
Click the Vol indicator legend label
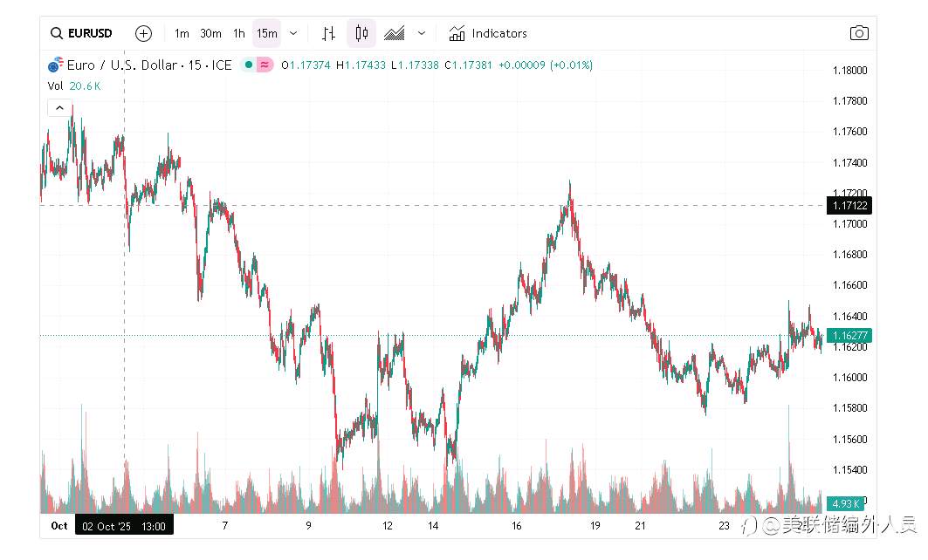55,85
